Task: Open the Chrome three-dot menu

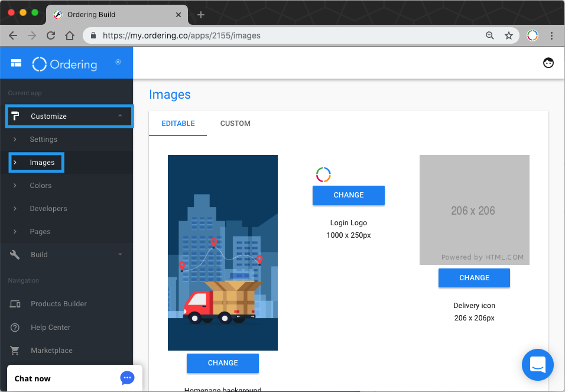Action: point(551,35)
